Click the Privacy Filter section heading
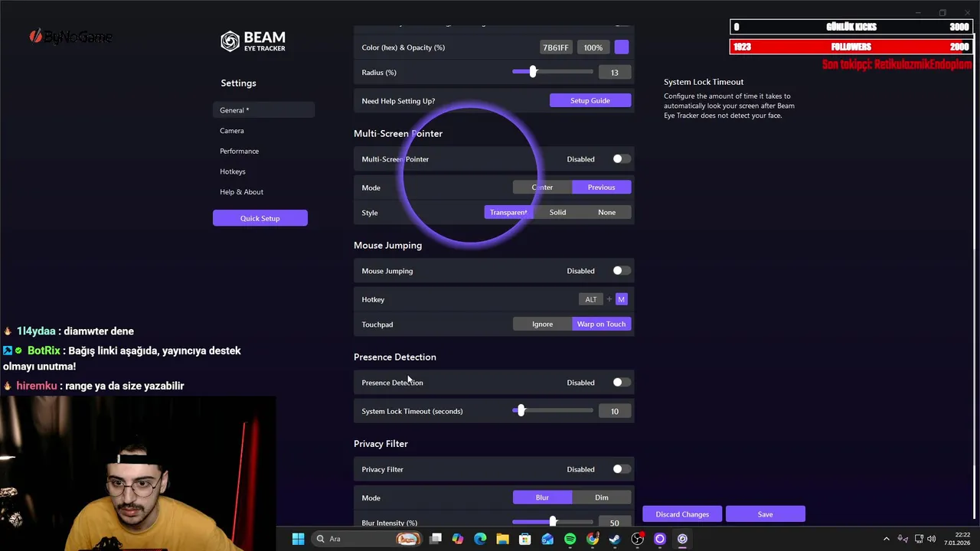Screen dimensions: 980x551 [381, 444]
